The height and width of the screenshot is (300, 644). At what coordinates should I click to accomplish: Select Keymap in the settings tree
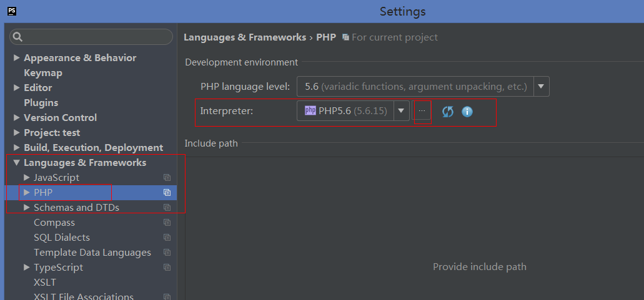(42, 73)
